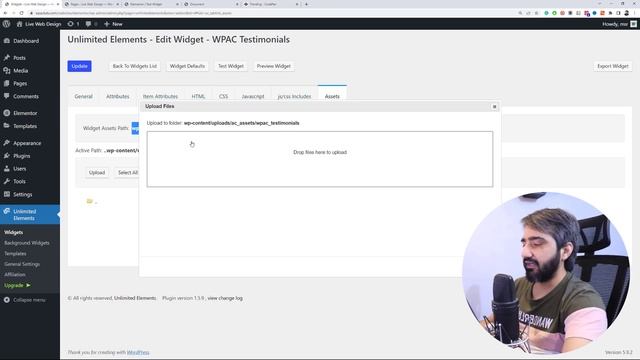Click the Test Widget button
This screenshot has height=360, width=640.
231,66
